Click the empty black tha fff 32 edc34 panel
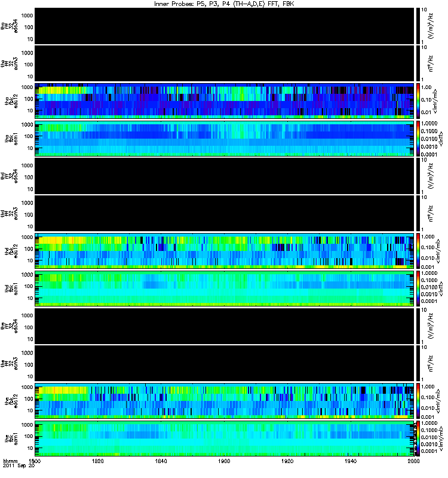The image size is (448, 478). tap(225, 26)
